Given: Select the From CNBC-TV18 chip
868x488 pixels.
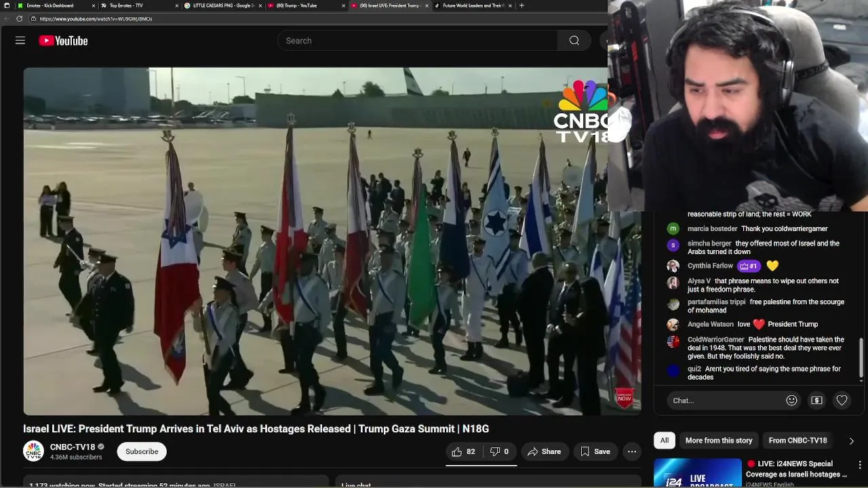Looking at the screenshot, I should click(797, 441).
